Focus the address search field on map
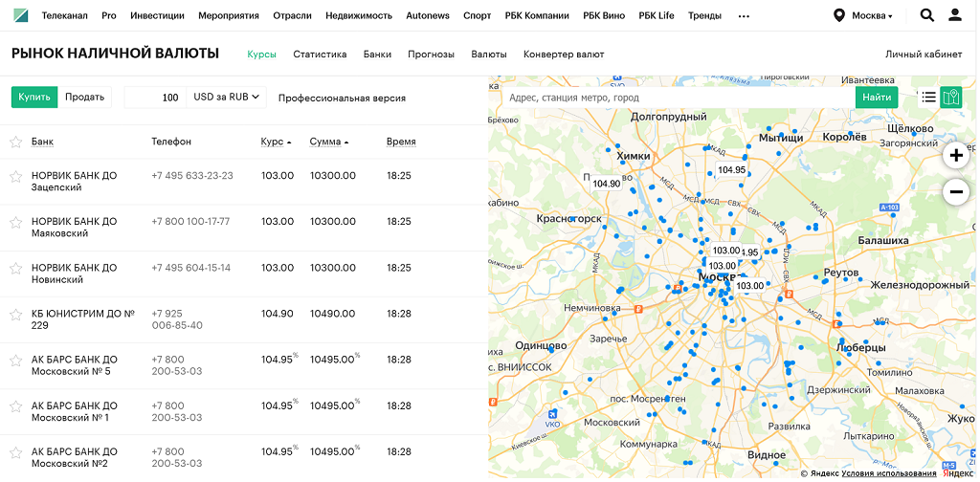980x482 pixels. tap(679, 98)
